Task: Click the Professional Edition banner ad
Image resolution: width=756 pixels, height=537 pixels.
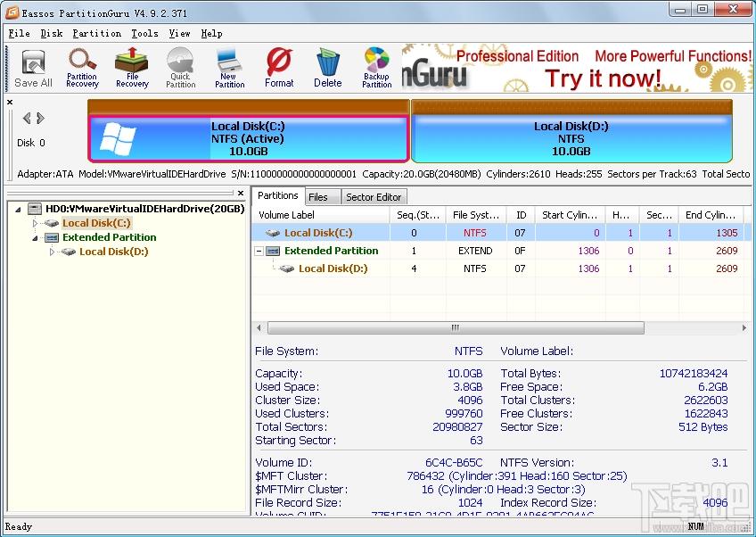Action: (577, 69)
